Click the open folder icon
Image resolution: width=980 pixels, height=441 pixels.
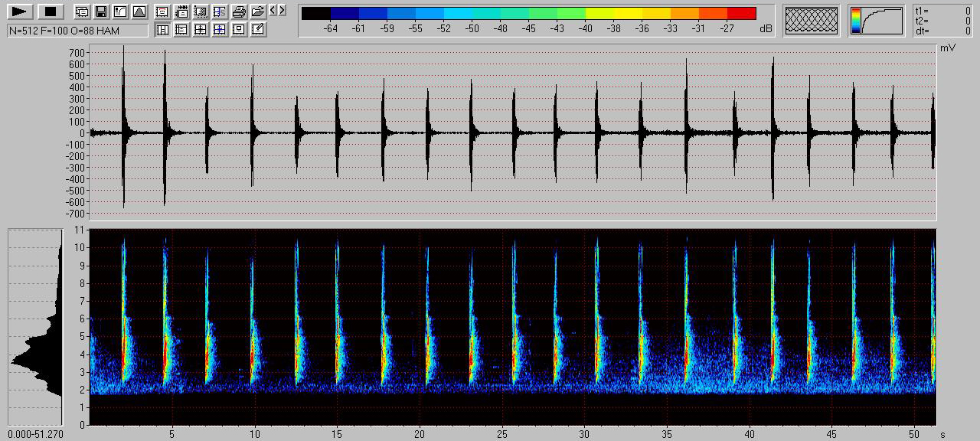pos(258,11)
